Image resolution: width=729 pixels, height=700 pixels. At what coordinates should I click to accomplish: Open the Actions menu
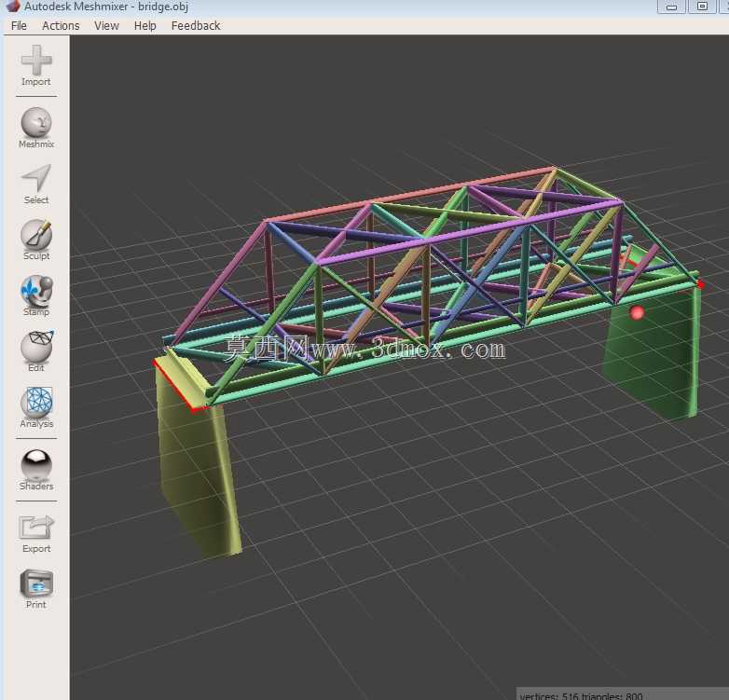click(x=61, y=25)
